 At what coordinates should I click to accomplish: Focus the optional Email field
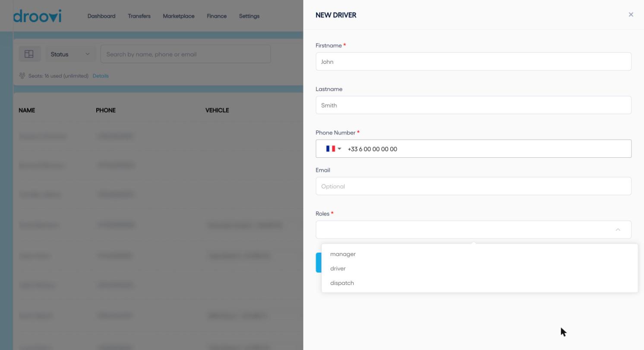(474, 186)
